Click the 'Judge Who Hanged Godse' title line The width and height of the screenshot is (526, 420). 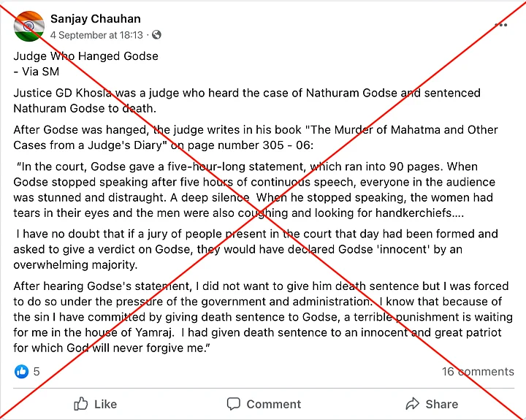[86, 56]
